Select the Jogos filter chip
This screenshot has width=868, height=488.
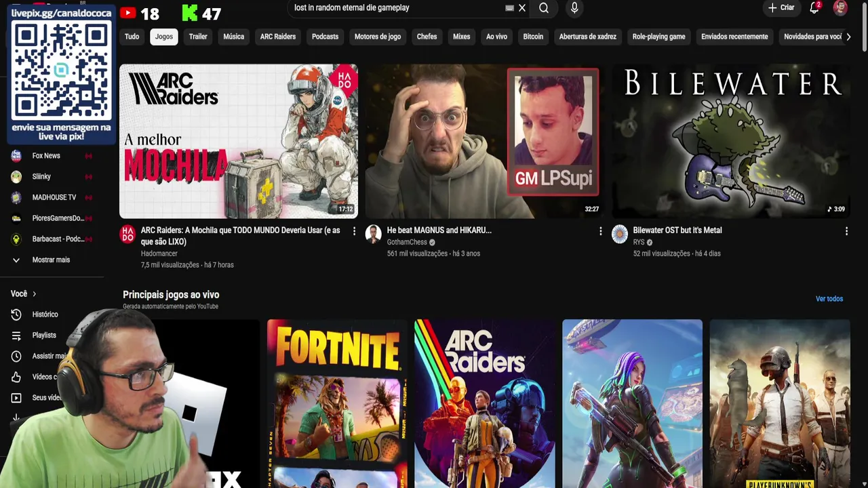point(164,37)
